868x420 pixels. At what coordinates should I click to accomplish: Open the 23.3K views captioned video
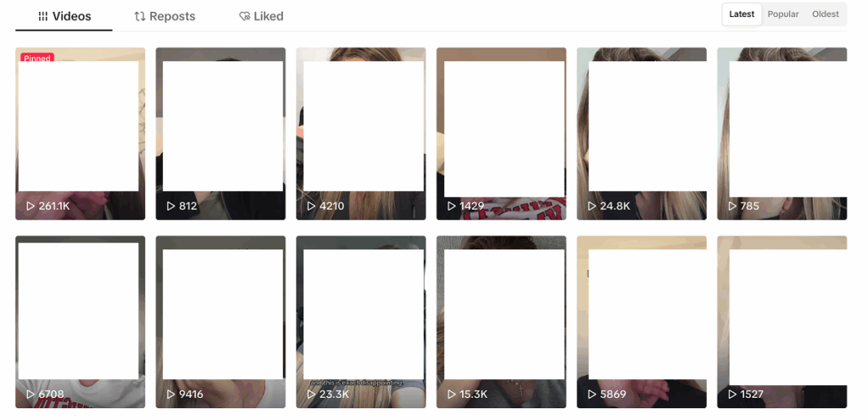[x=361, y=322]
